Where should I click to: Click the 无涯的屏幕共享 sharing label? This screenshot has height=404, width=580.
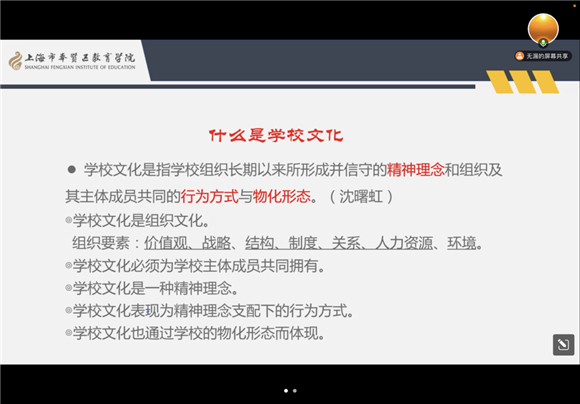click(x=547, y=56)
